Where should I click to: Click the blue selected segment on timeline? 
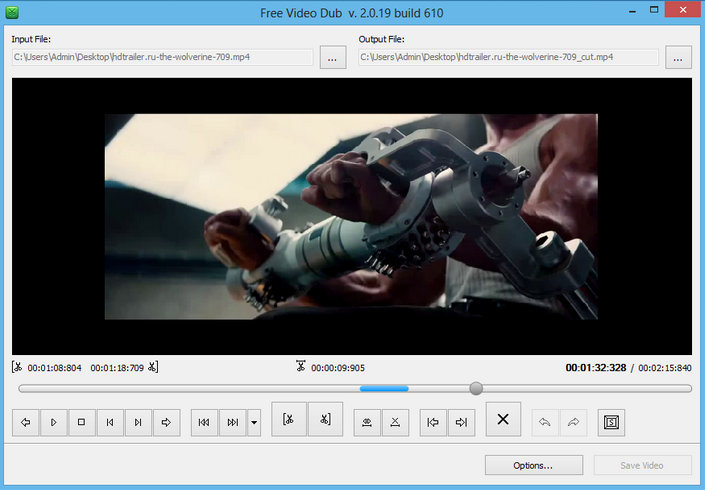click(x=384, y=388)
